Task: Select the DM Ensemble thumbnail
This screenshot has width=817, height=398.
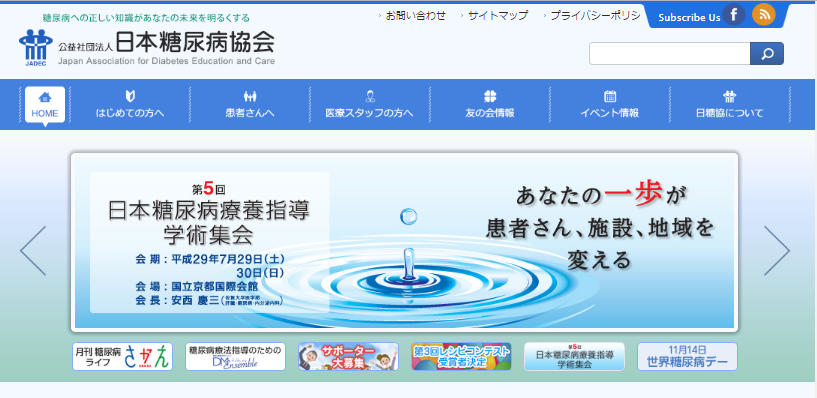Action: pos(236,356)
